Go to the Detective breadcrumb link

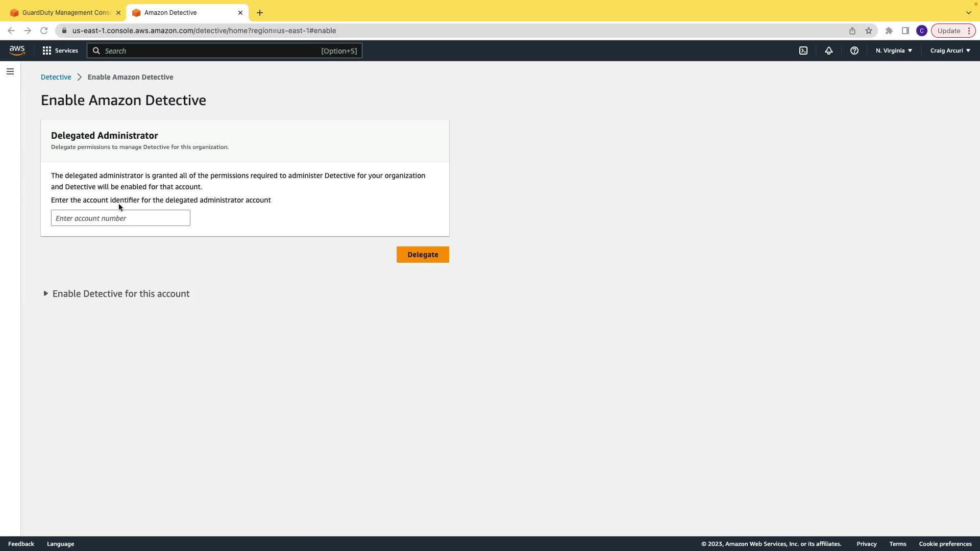click(56, 77)
